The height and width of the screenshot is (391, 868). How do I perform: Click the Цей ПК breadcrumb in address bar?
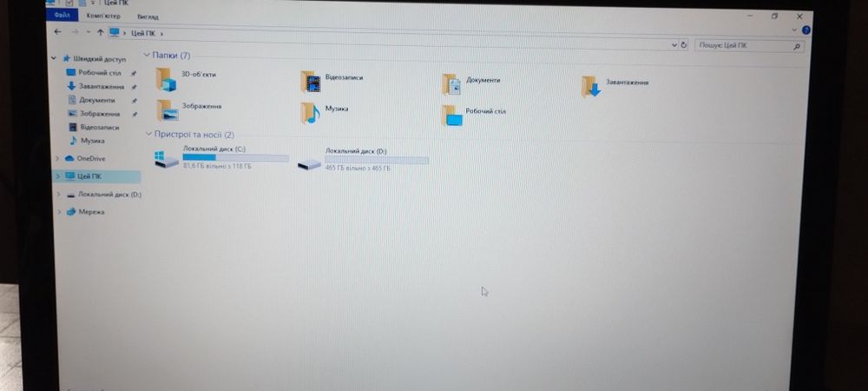coord(143,33)
